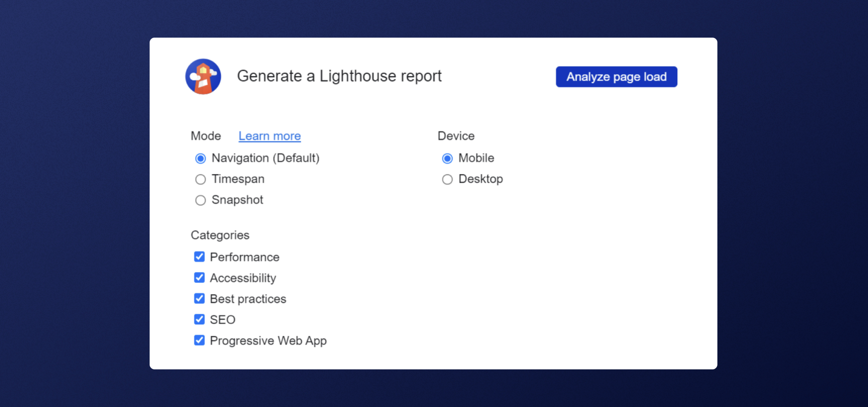Image resolution: width=868 pixels, height=407 pixels.
Task: Click the Categories section label
Action: 220,235
